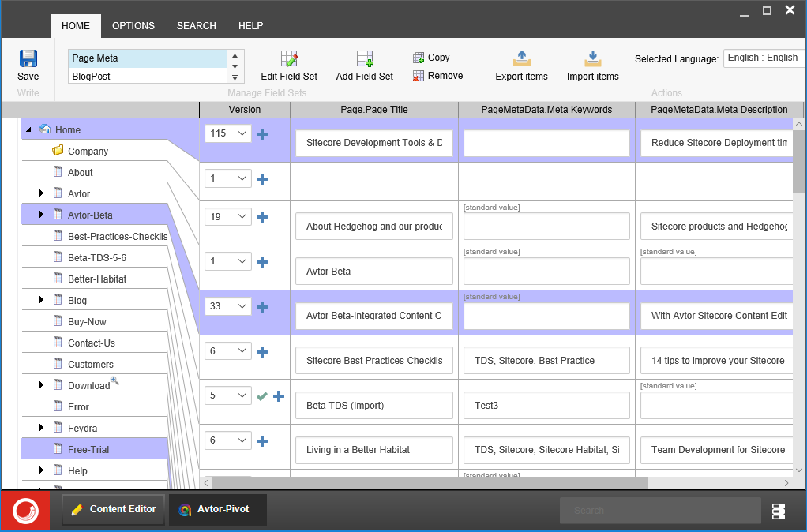Click the Export items icon
Viewport: 807px width, 532px height.
[521, 58]
